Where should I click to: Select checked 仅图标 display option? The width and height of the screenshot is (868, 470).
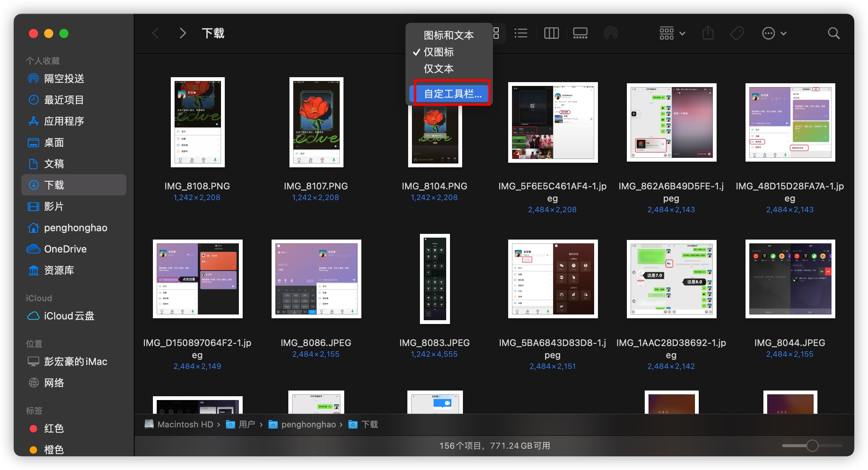439,52
